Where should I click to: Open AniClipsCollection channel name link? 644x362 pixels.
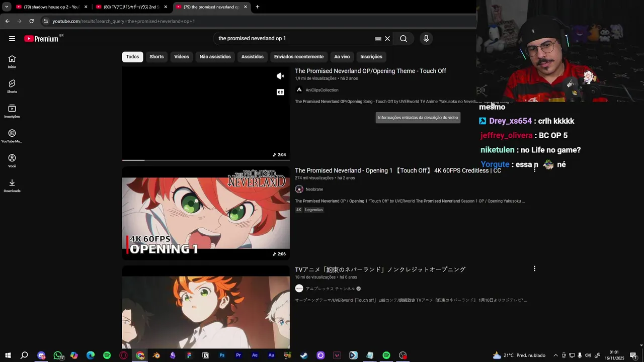(x=322, y=90)
